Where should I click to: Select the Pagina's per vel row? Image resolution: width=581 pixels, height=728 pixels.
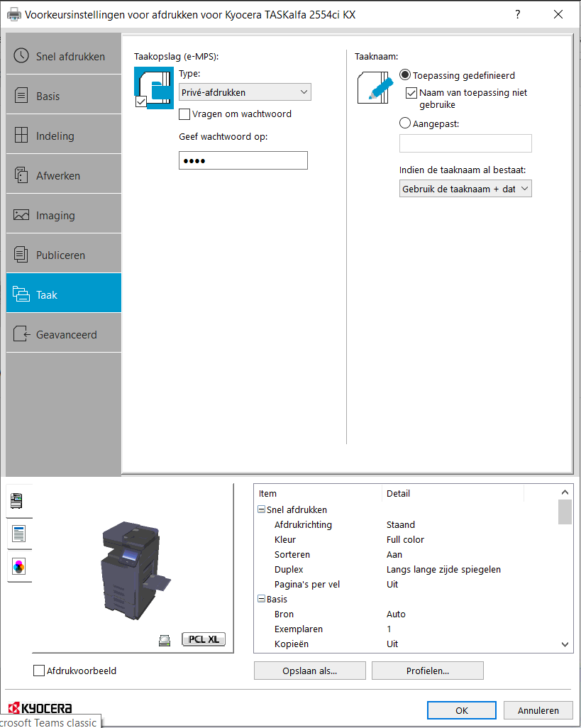(x=406, y=584)
